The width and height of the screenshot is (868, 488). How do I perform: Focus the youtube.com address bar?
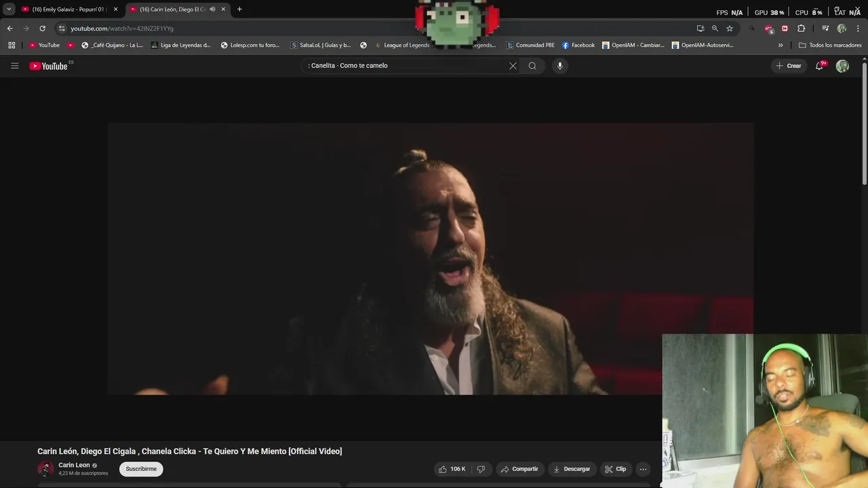point(380,28)
